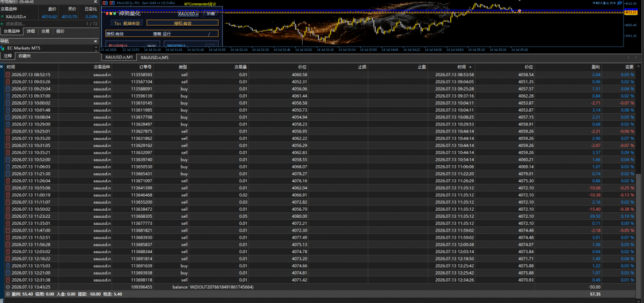Click the 4011.21 current price marker
Image resolution: width=644 pixels, height=303 pixels.
631,12
